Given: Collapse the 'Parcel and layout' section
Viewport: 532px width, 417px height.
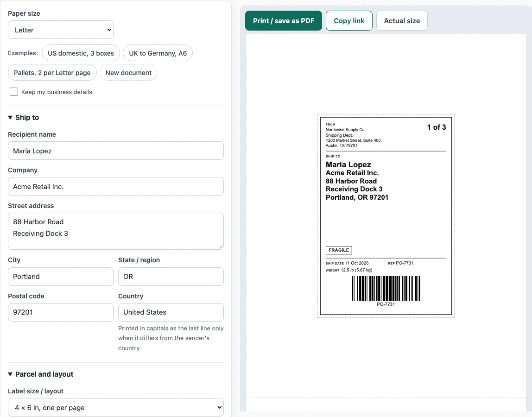Looking at the screenshot, I should click(x=41, y=374).
